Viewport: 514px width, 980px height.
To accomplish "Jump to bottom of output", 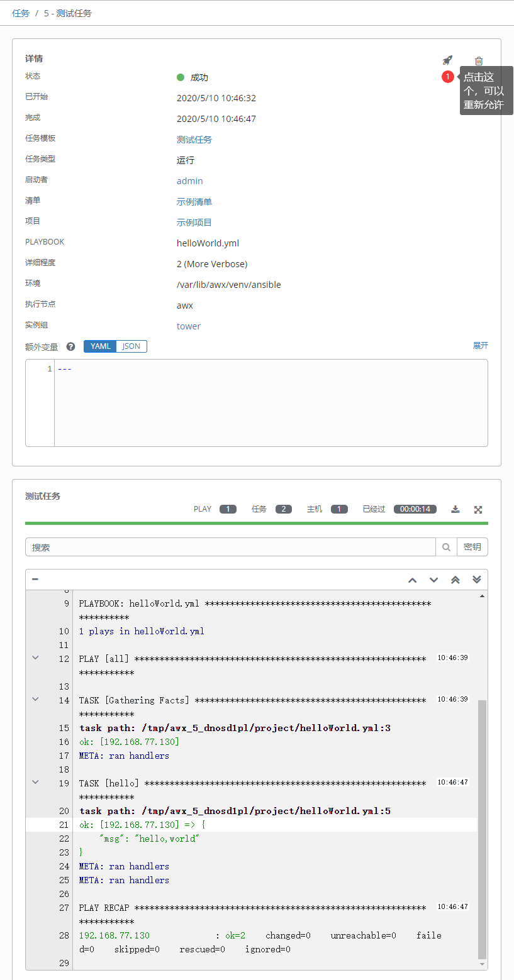I will click(x=477, y=580).
